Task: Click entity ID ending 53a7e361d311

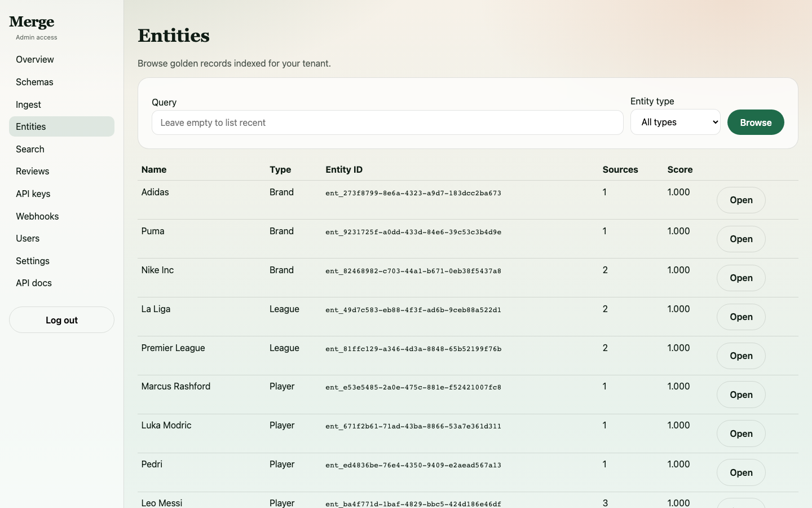Action: [413, 426]
